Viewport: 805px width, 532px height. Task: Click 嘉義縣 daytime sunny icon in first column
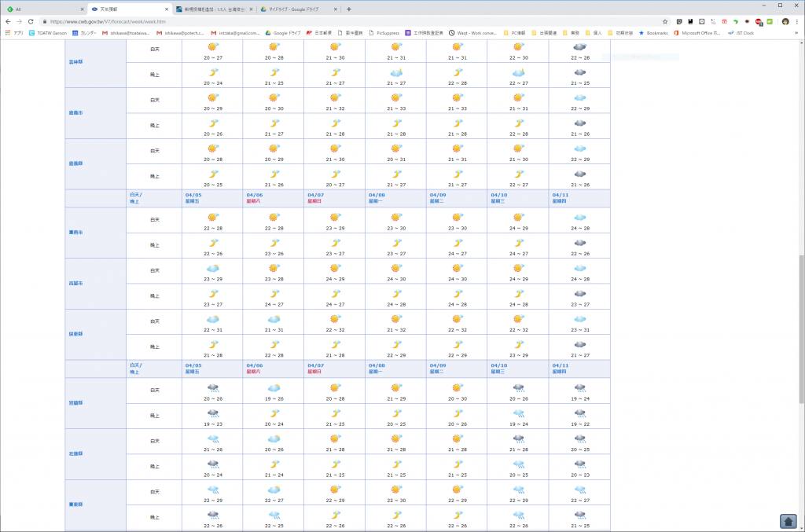[213, 149]
